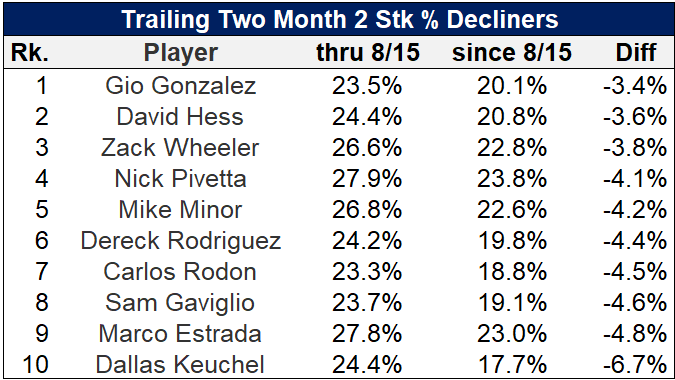
Task: Select the Rk. column header
Action: 29,53
